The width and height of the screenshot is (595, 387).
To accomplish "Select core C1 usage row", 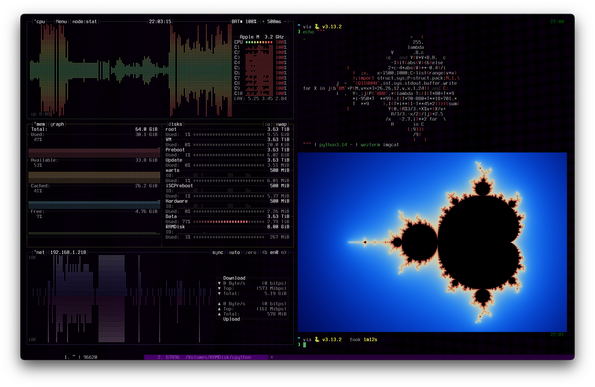I will coord(260,47).
